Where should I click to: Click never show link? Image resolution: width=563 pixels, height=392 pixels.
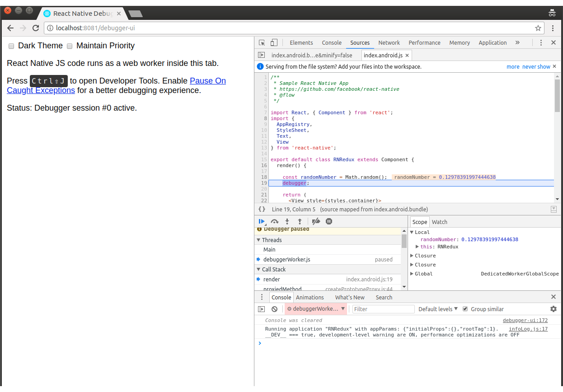click(x=536, y=66)
